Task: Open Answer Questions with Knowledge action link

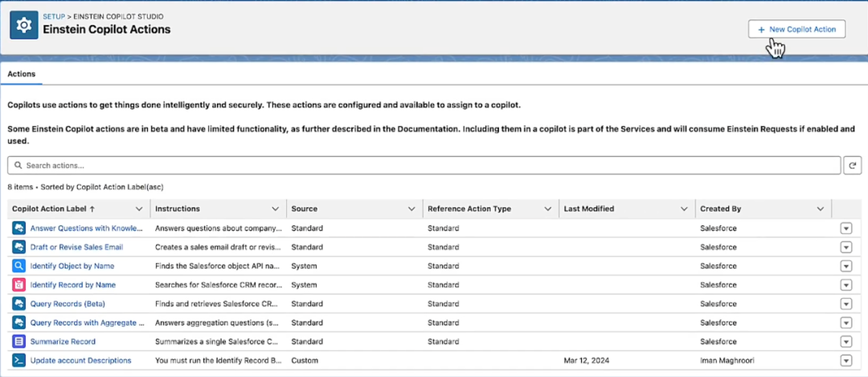Action: pyautogui.click(x=87, y=228)
